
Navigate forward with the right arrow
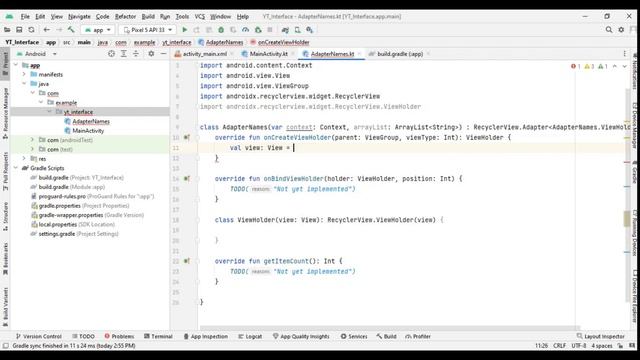tap(59, 30)
